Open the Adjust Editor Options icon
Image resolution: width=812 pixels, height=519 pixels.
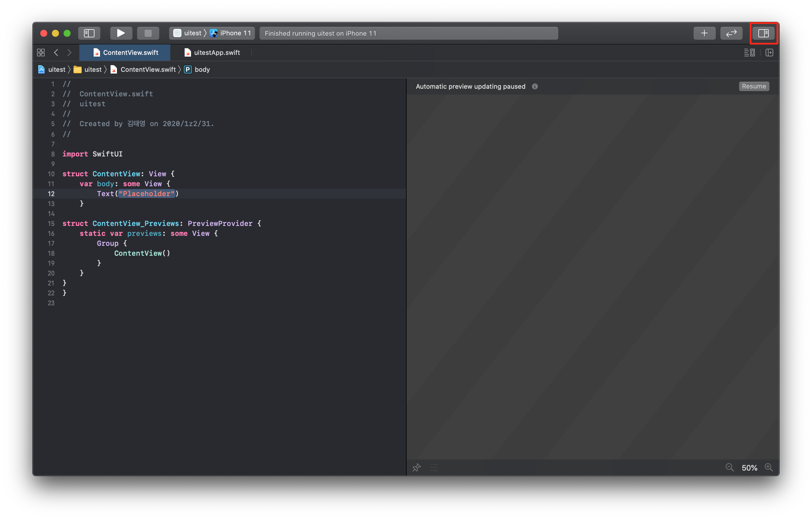tap(749, 53)
